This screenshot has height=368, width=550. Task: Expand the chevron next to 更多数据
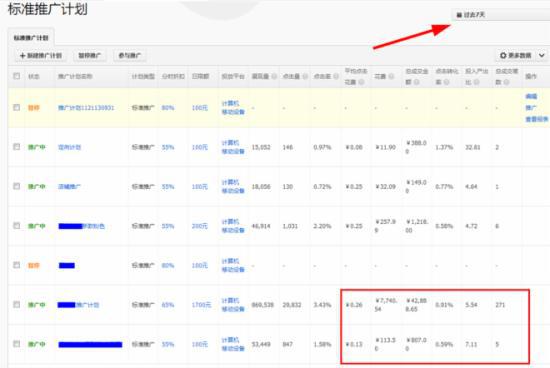click(542, 55)
